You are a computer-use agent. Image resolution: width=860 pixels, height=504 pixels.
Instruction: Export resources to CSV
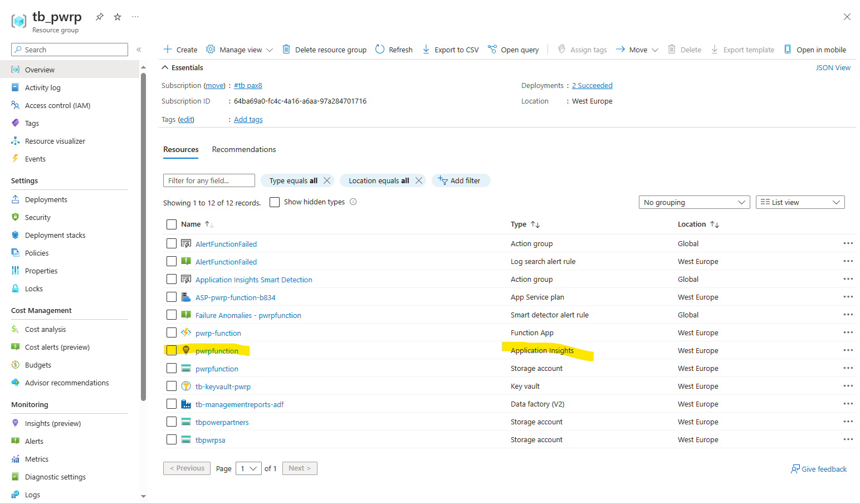pyautogui.click(x=450, y=50)
